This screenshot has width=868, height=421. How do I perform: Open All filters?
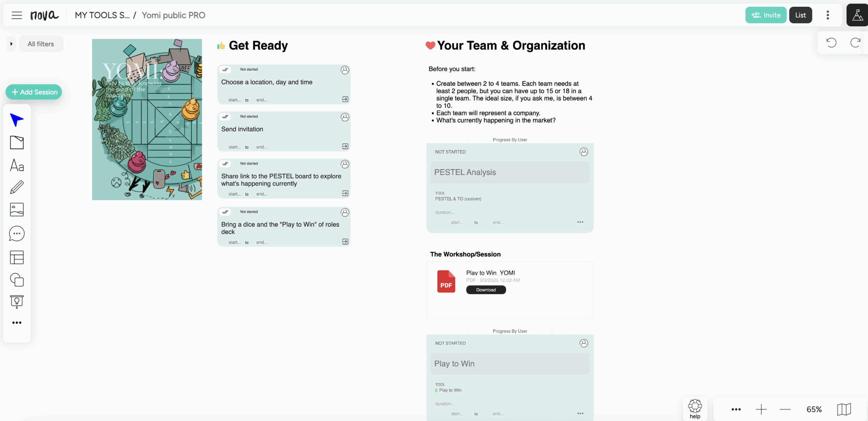click(x=41, y=44)
